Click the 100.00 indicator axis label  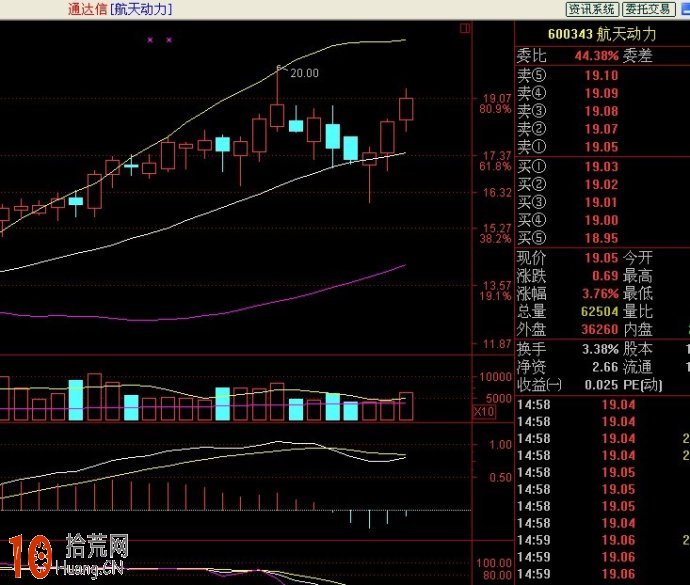[494, 563]
